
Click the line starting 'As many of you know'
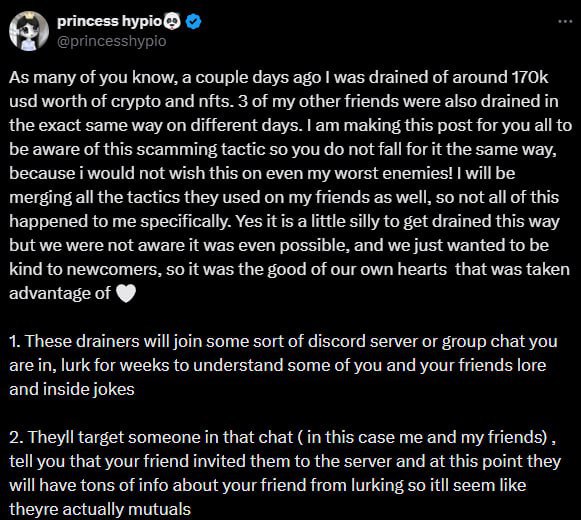[279, 77]
